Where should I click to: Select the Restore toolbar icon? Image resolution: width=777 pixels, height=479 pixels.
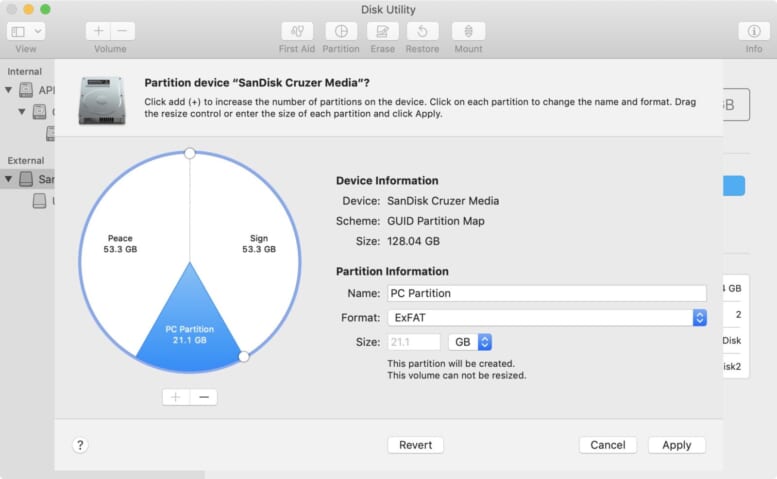(x=422, y=31)
